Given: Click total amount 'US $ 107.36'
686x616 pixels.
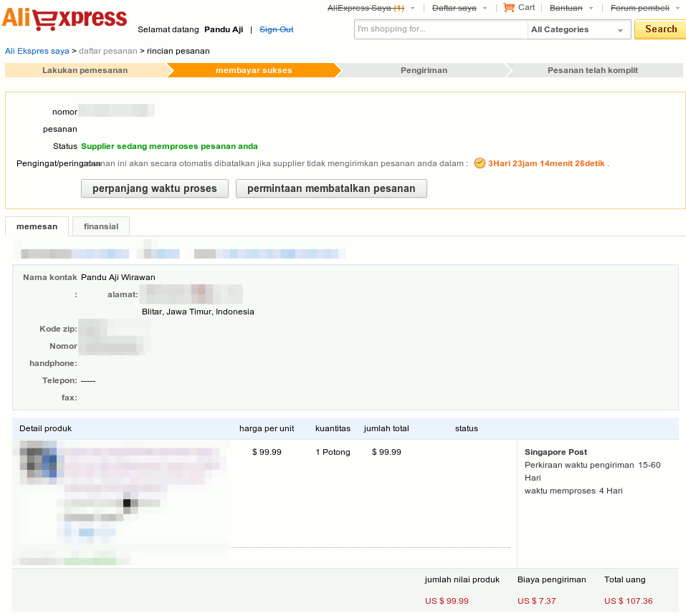Looking at the screenshot, I should 628,601.
